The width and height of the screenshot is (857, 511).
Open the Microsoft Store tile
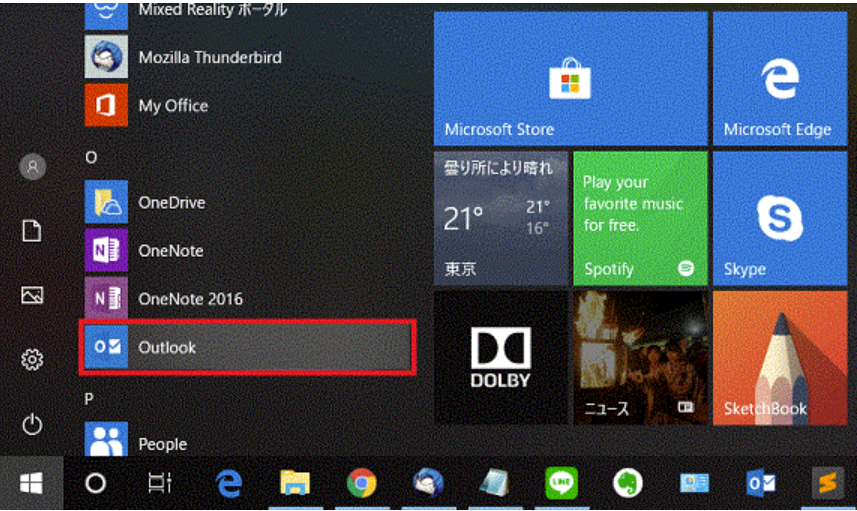coord(570,79)
